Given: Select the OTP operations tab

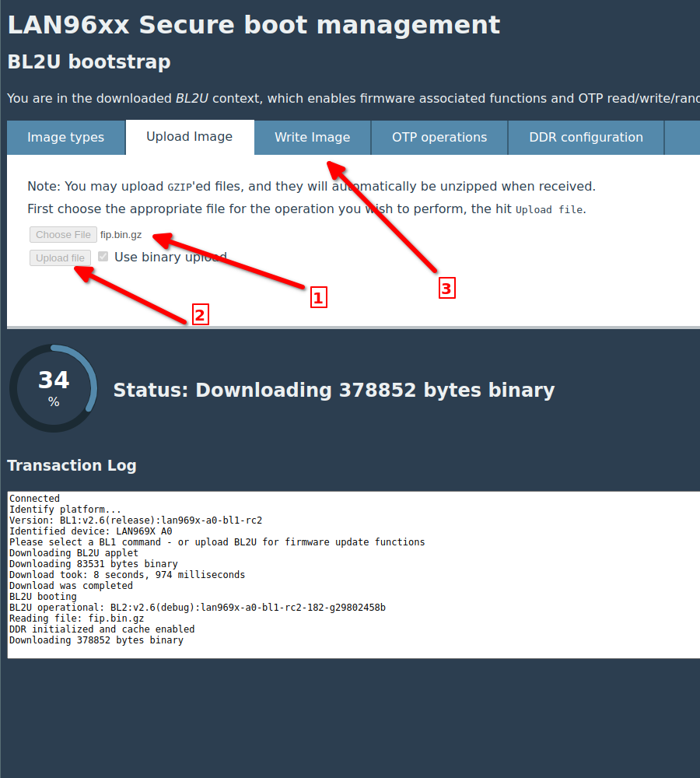Looking at the screenshot, I should click(x=439, y=137).
